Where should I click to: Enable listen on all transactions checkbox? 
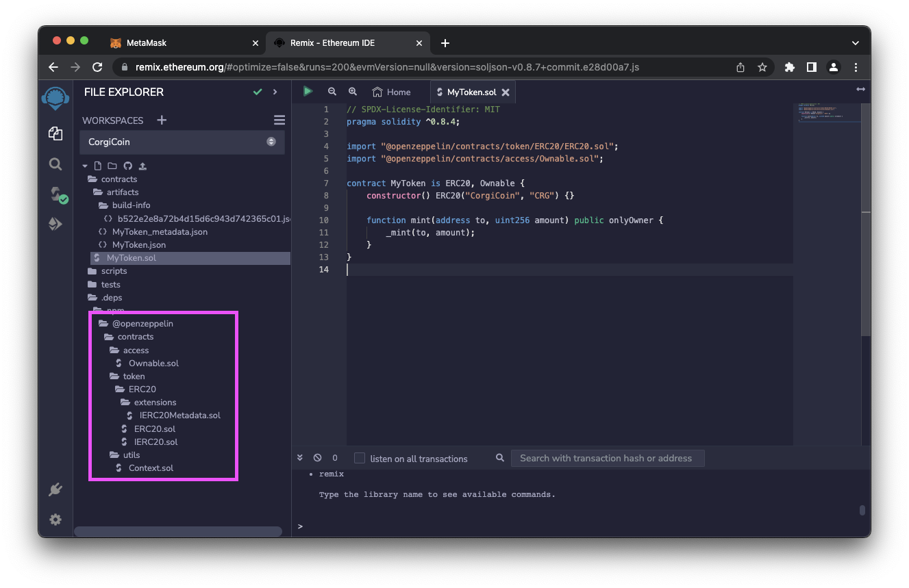pos(360,459)
